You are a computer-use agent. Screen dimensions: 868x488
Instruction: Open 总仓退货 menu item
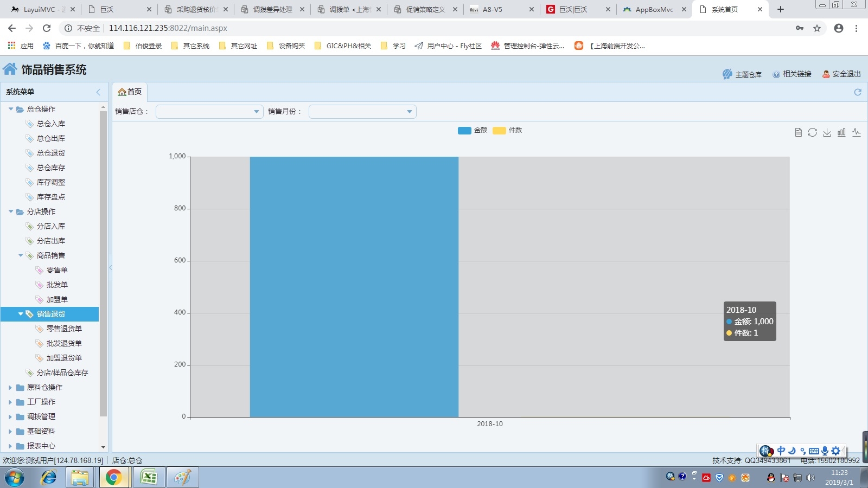[x=51, y=153]
